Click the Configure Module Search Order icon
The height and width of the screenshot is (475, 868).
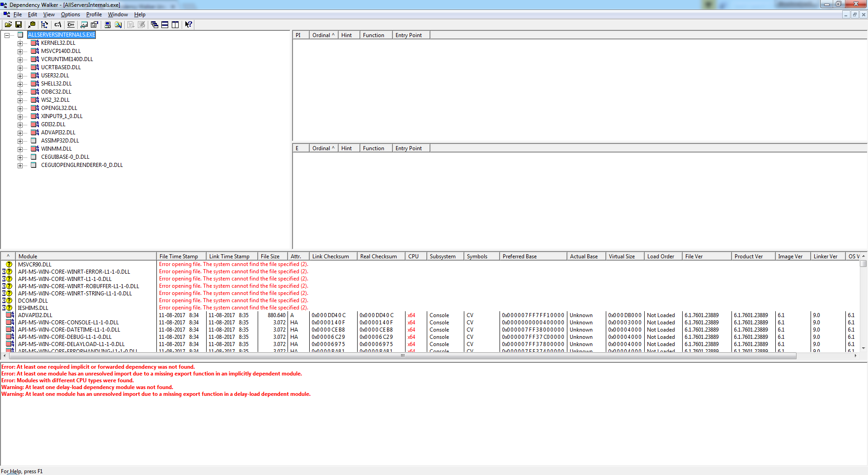118,25
